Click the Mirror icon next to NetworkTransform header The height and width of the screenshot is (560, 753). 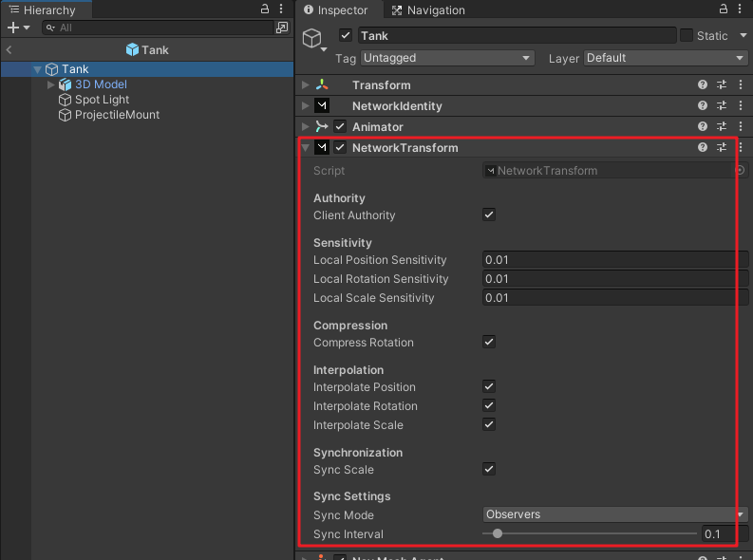pos(322,147)
